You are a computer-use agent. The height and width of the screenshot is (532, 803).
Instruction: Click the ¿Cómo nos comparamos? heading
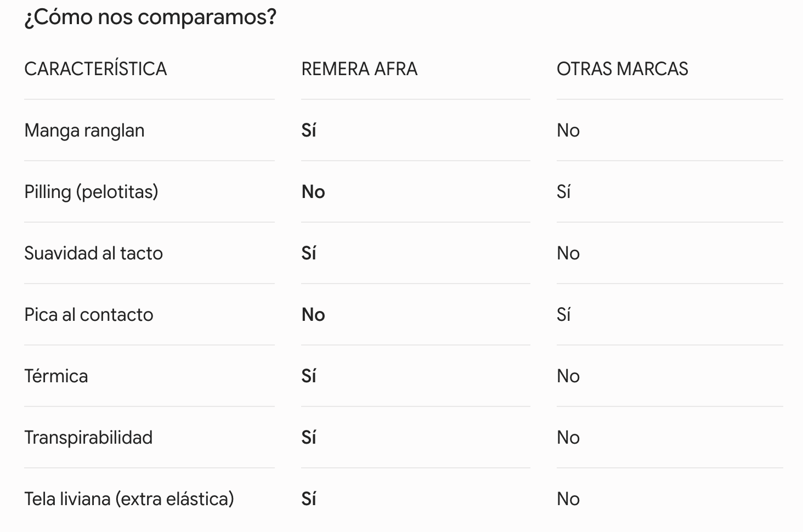pyautogui.click(x=150, y=18)
